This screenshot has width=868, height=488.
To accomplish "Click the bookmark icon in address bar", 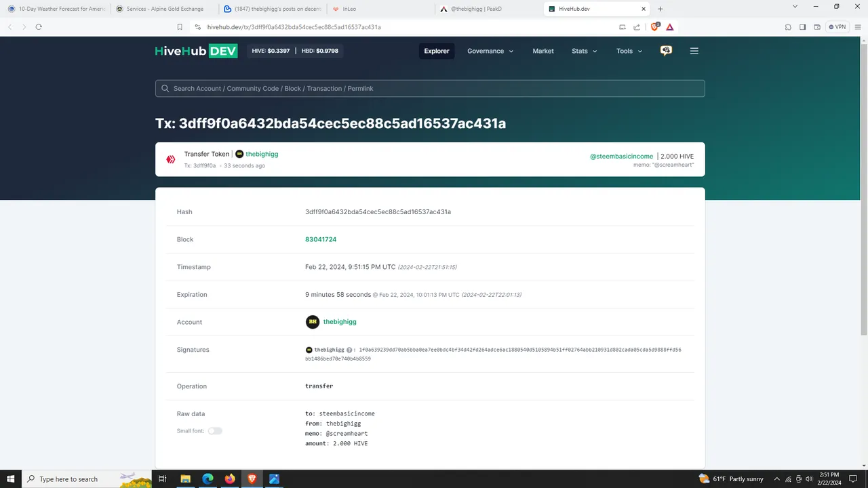I will pyautogui.click(x=180, y=27).
